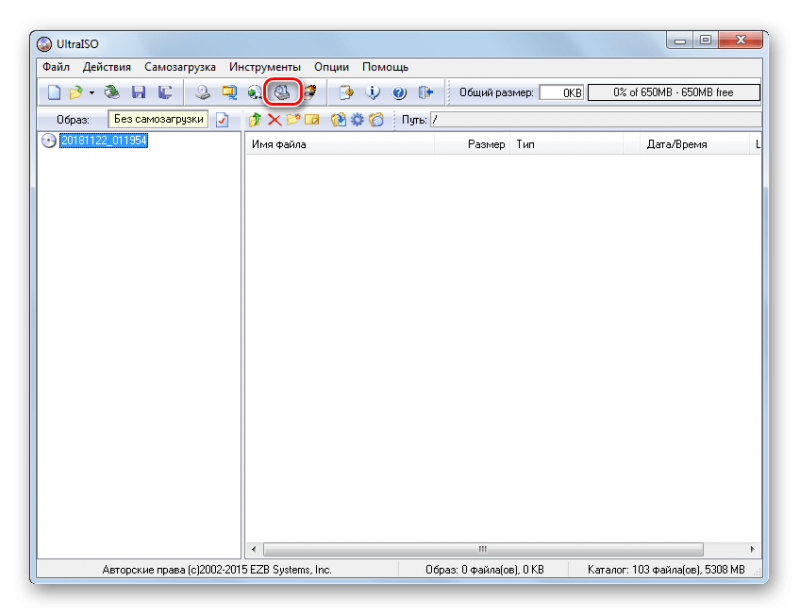Viewport: 800px width, 615px height.
Task: Open an image file with the folder icon
Action: pyautogui.click(x=76, y=92)
